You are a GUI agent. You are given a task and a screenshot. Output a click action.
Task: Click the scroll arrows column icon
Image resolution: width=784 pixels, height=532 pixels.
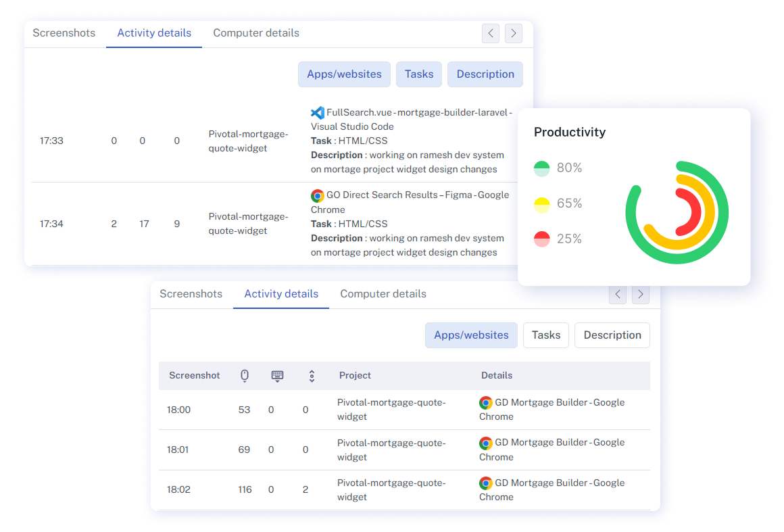coord(312,376)
